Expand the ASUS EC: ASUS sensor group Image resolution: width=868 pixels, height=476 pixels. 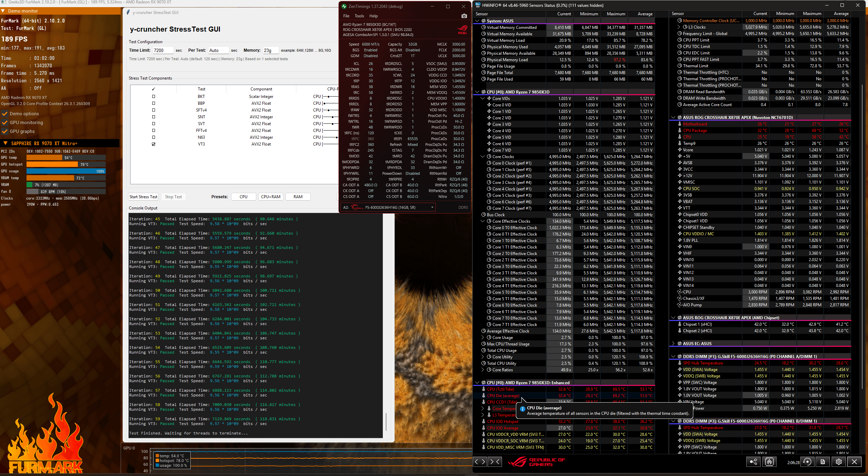click(x=673, y=344)
